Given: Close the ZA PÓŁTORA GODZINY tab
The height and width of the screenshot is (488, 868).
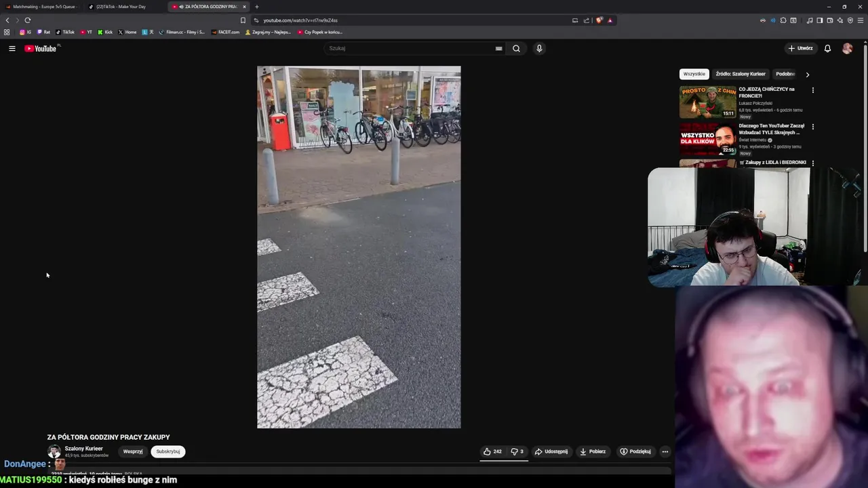Looking at the screenshot, I should point(244,7).
